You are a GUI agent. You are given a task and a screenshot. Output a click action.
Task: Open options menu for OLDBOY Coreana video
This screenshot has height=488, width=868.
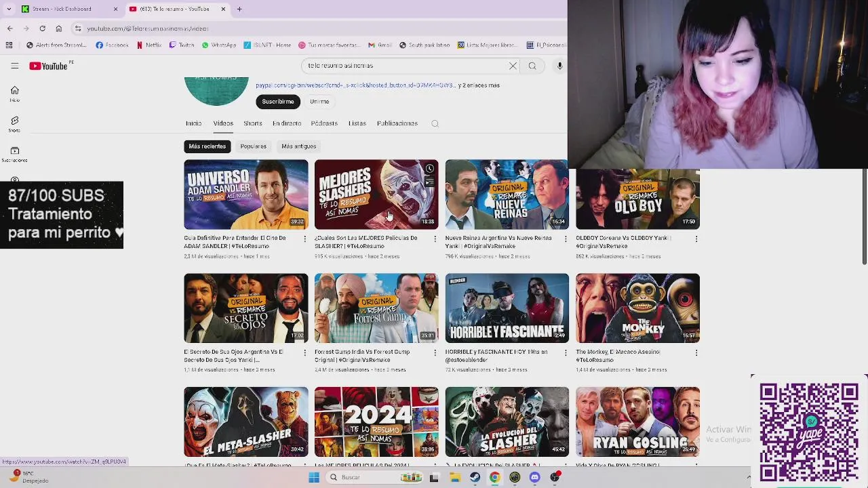point(696,239)
